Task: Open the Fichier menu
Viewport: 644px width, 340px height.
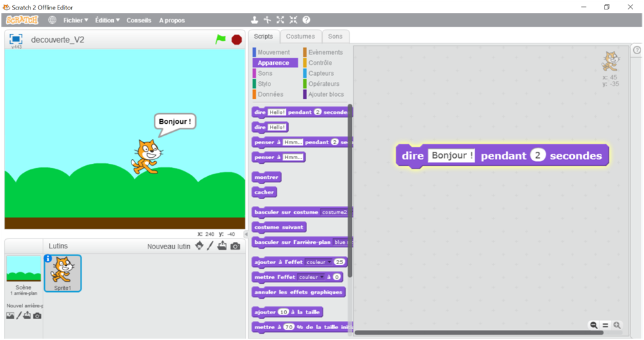Action: [75, 20]
